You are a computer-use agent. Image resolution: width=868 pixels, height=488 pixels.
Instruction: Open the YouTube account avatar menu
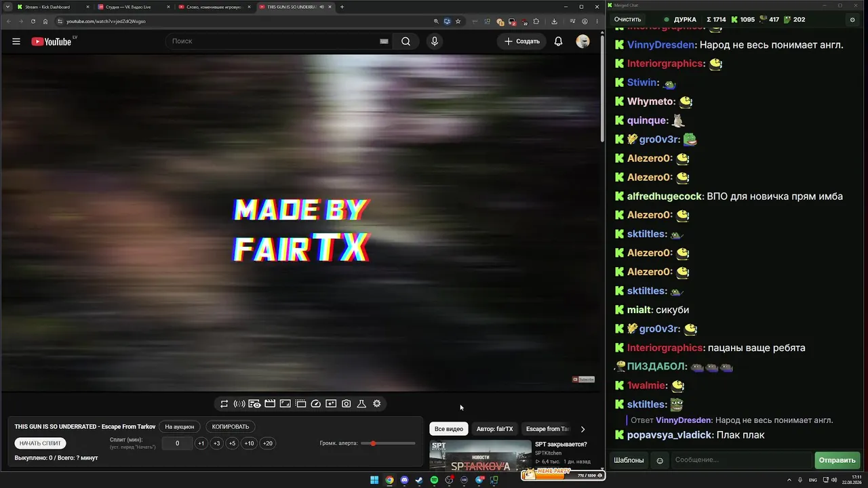pyautogui.click(x=583, y=41)
